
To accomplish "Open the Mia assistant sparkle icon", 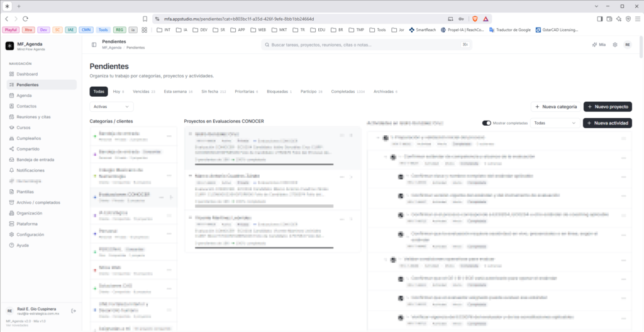I will (594, 45).
